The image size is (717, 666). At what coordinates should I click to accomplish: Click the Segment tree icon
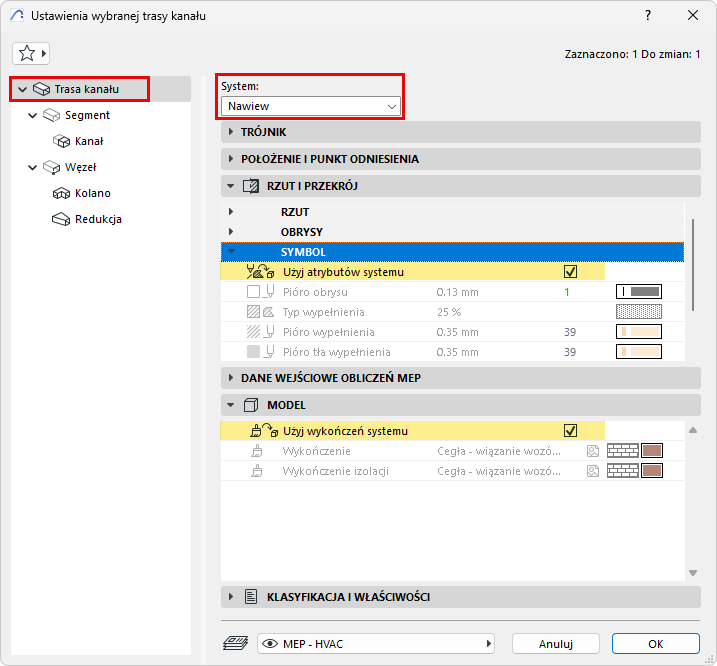pos(51,115)
